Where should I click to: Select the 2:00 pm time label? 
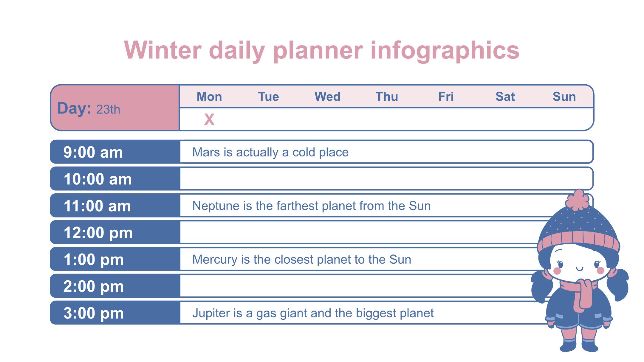(94, 286)
